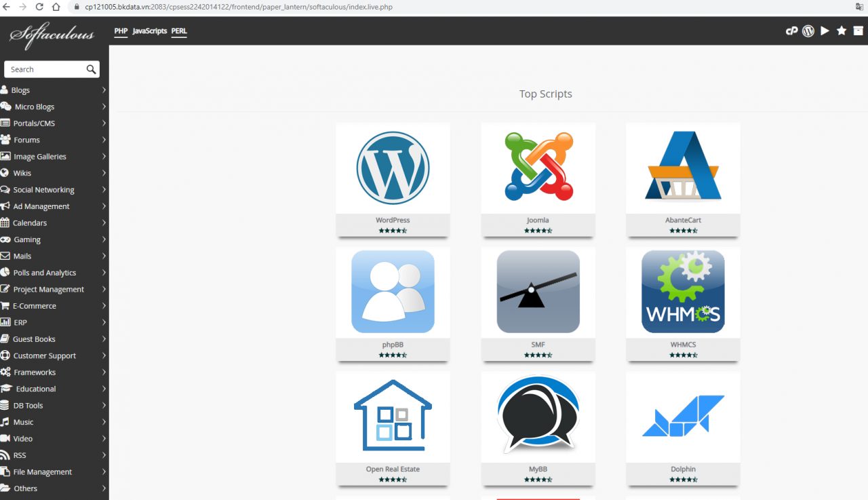Click the browser back arrow
The width and height of the screenshot is (868, 500).
[x=7, y=7]
